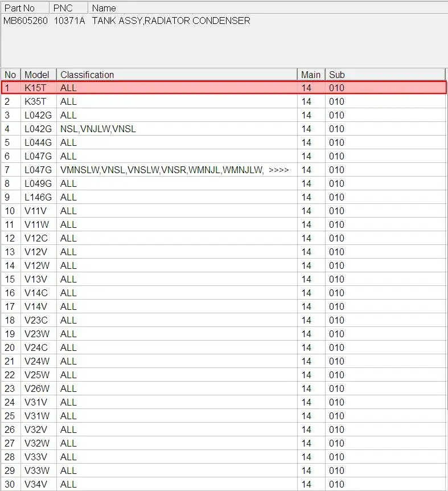Sort by the No column header
The height and width of the screenshot is (491, 448).
pos(11,75)
